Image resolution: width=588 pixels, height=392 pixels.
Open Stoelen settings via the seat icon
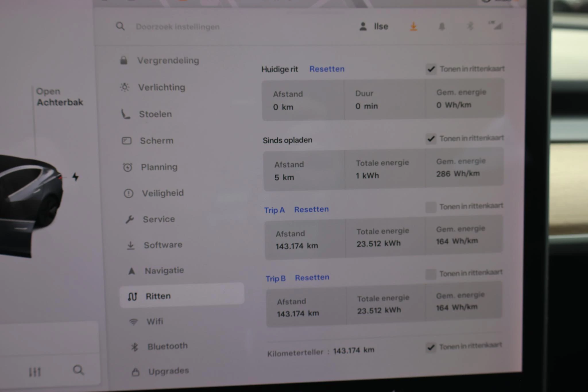[125, 114]
